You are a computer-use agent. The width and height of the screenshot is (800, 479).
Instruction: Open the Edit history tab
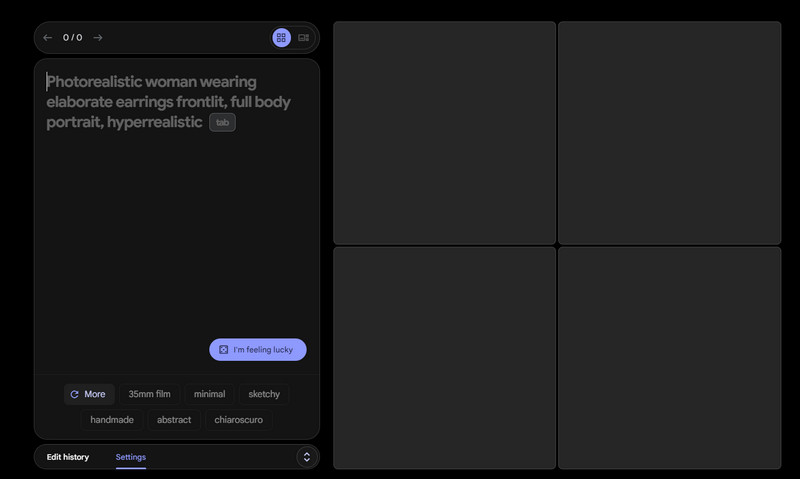pyautogui.click(x=68, y=457)
